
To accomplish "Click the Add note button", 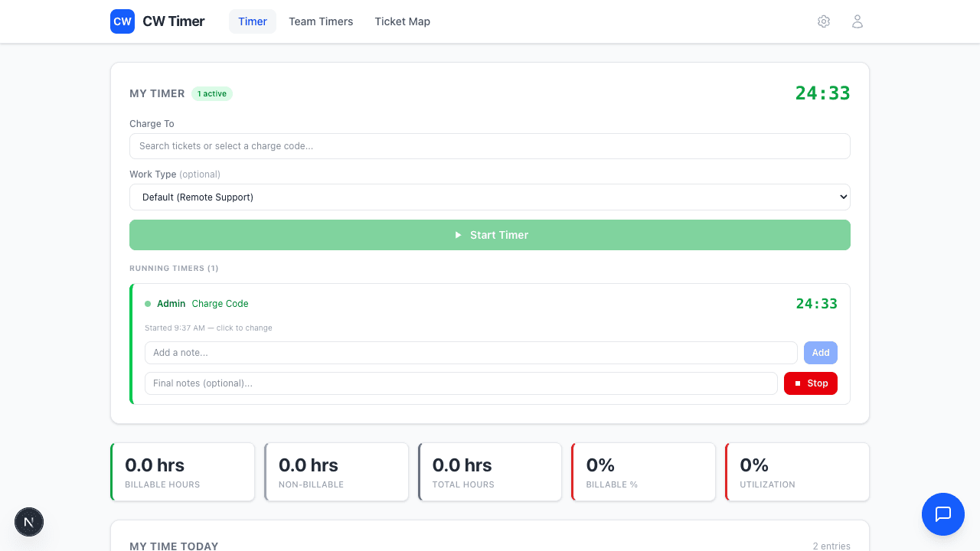I will coord(820,353).
